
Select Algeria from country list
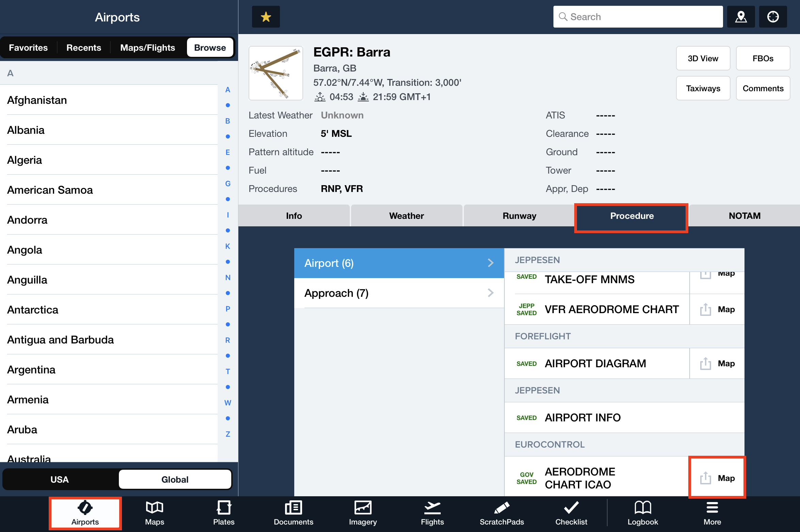pyautogui.click(x=109, y=160)
